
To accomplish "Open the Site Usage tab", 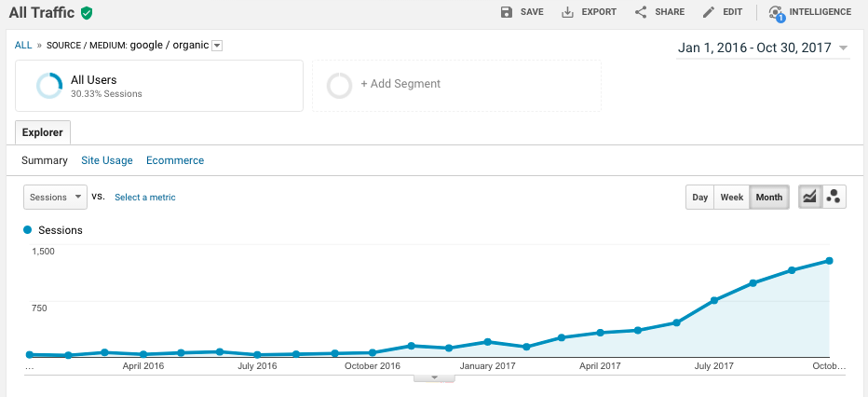I will pyautogui.click(x=107, y=160).
